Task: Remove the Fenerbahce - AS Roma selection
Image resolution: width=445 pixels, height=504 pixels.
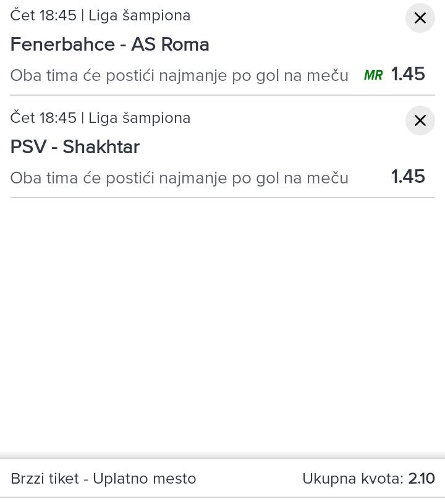Action: [x=420, y=18]
